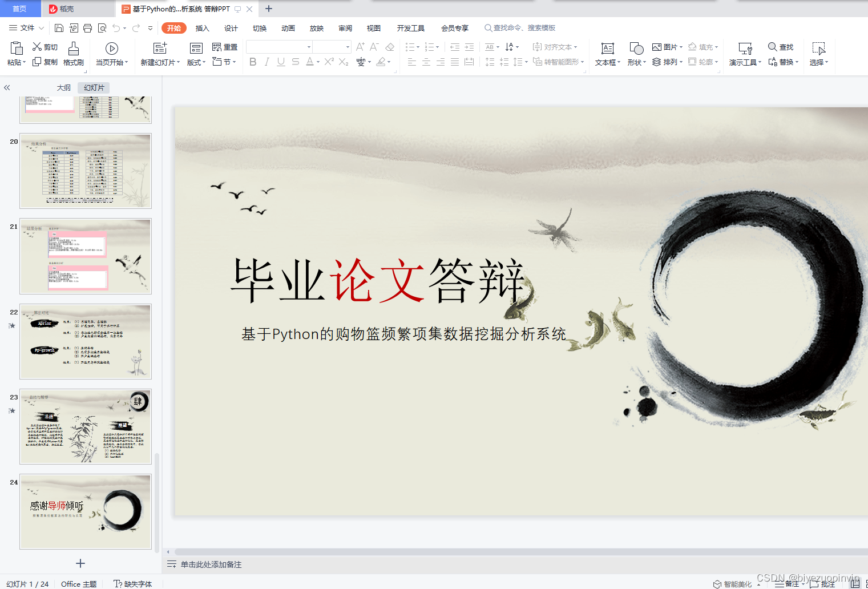Viewport: 868px width, 589px height.
Task: Click the Clear Formatting eraser icon
Action: click(x=390, y=47)
